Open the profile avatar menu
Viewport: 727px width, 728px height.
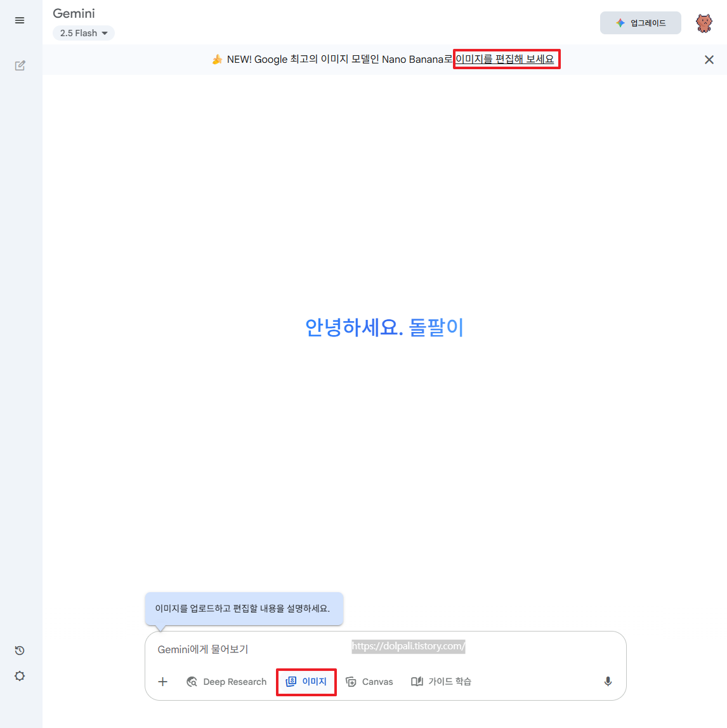click(704, 22)
